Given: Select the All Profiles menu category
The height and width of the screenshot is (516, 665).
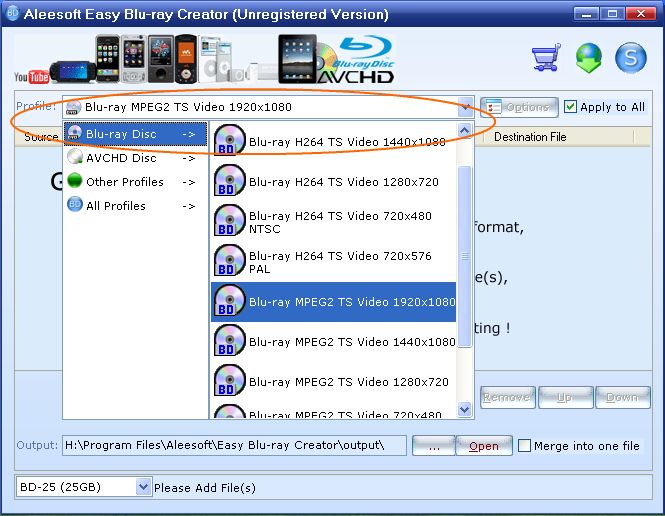Looking at the screenshot, I should pos(136,206).
